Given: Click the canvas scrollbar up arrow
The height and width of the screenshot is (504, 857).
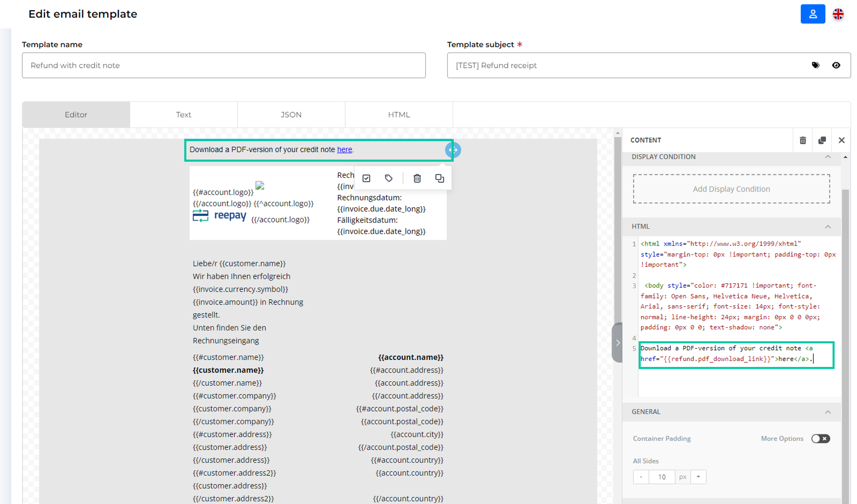Looking at the screenshot, I should coord(617,133).
